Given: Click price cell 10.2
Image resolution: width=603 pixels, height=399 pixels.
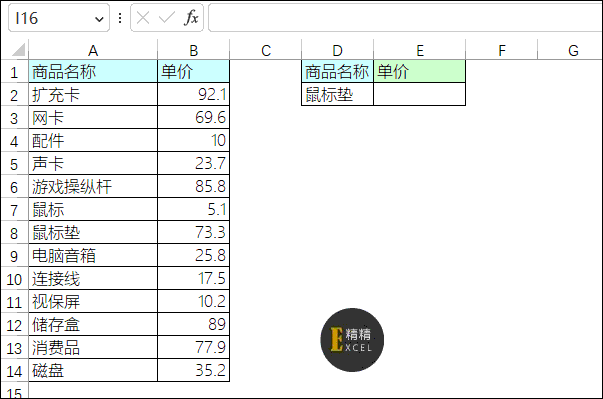Looking at the screenshot, I should pyautogui.click(x=193, y=302).
